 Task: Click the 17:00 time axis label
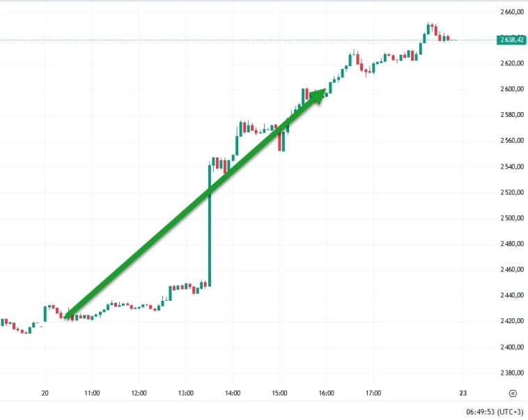tap(373, 393)
